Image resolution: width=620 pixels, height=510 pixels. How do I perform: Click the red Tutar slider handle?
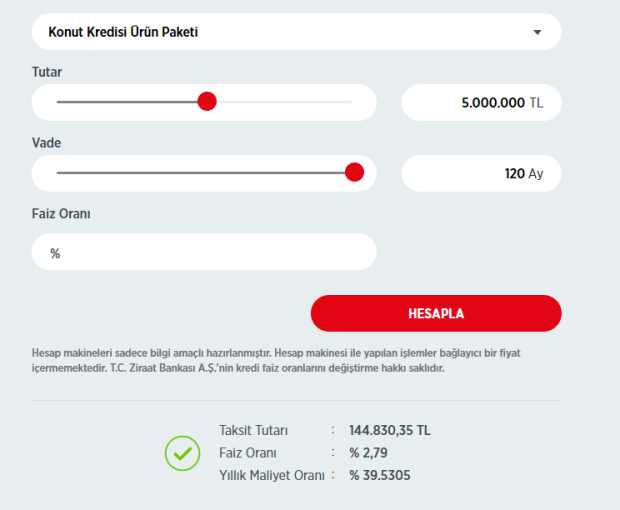(x=207, y=101)
